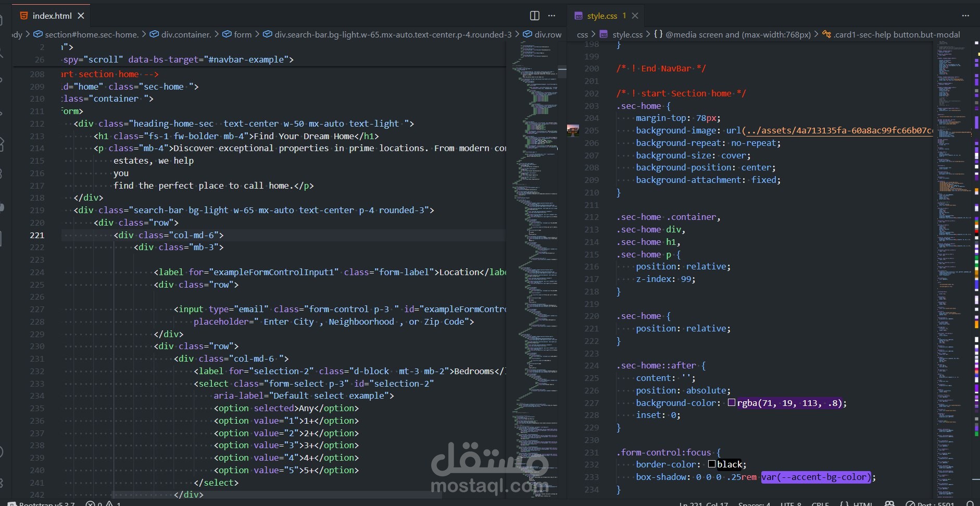Click the '/* ! start Section home */' comment
The width and height of the screenshot is (980, 506).
tap(681, 93)
